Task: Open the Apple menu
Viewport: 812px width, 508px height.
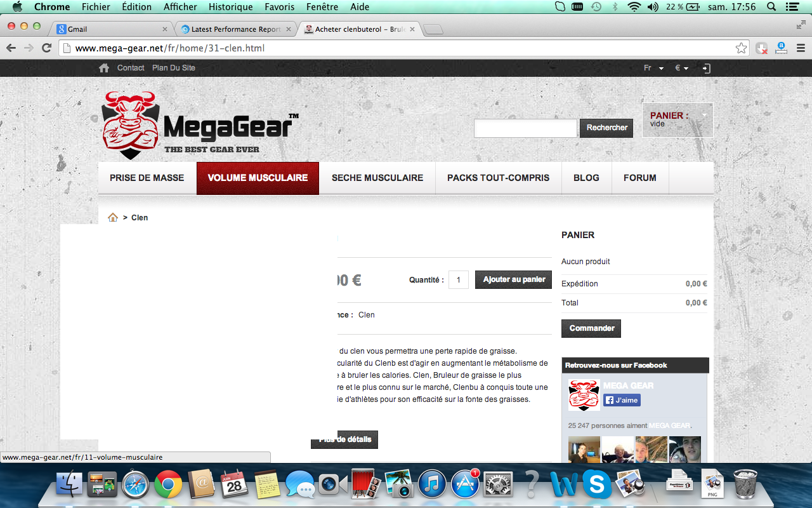Action: 17,7
